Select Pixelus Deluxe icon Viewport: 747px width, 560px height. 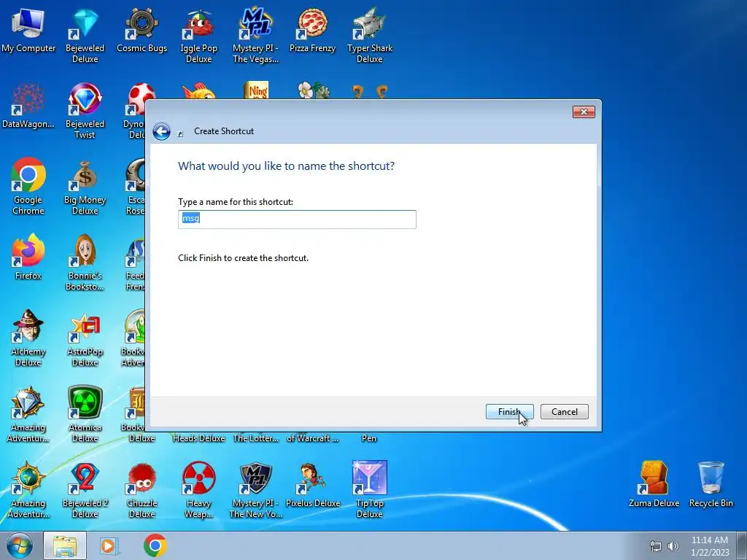pos(312,485)
